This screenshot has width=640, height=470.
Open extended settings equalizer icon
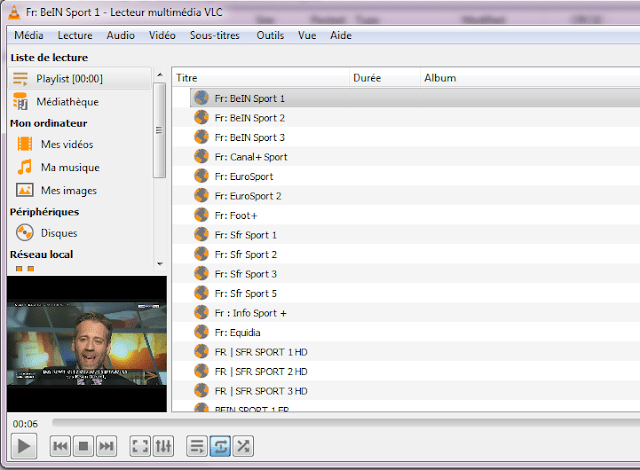(163, 446)
